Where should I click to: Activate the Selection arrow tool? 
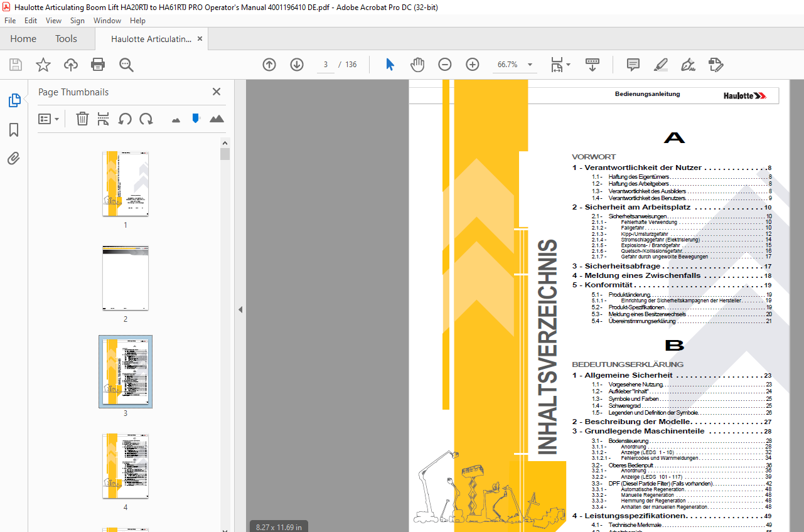click(x=390, y=65)
